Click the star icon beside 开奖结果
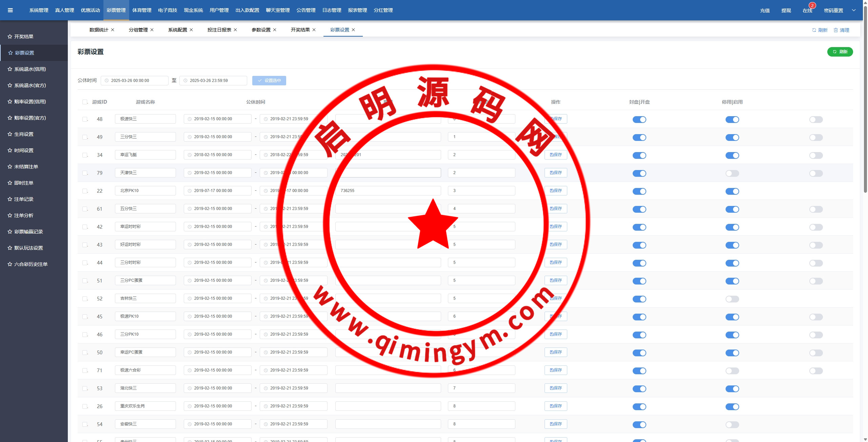Image resolution: width=868 pixels, height=442 pixels. point(10,37)
